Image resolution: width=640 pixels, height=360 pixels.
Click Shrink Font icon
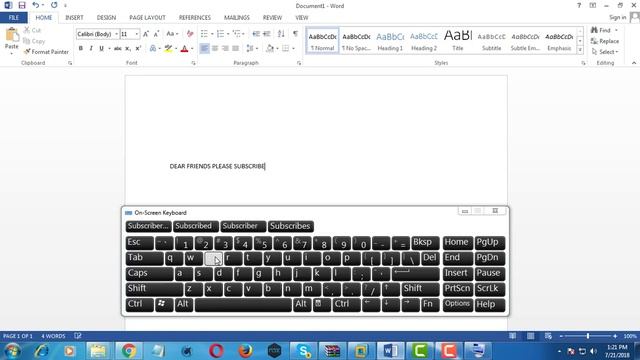(x=156, y=34)
